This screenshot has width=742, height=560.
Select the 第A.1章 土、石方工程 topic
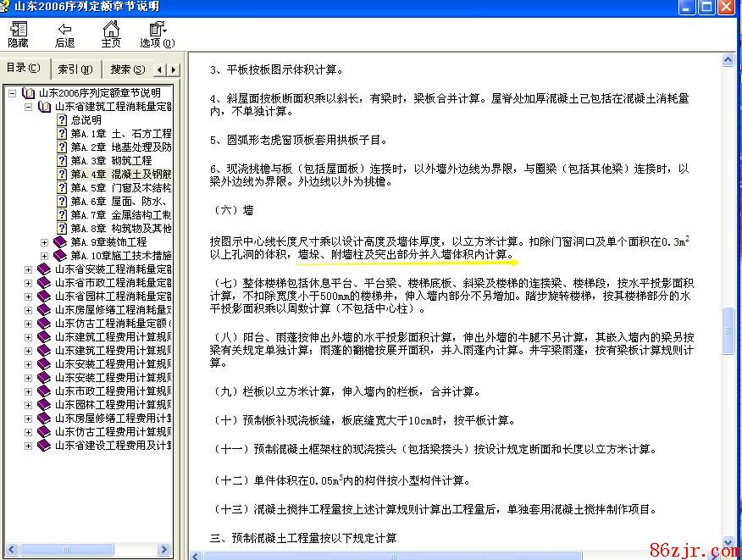tap(120, 134)
